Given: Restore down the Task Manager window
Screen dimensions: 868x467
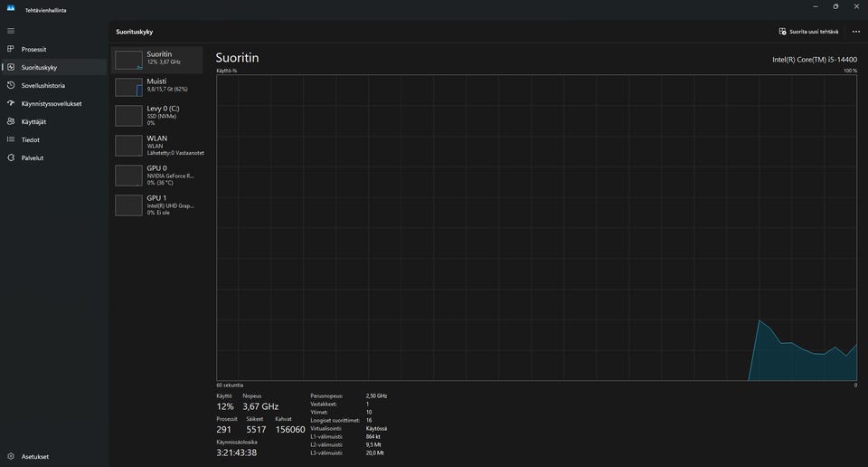Looking at the screenshot, I should click(x=835, y=6).
